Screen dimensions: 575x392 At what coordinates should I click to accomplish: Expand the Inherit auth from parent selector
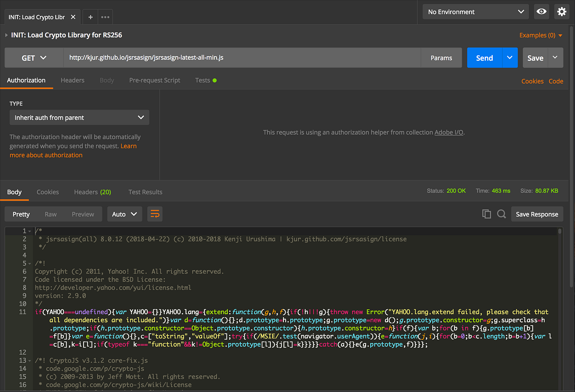point(79,117)
